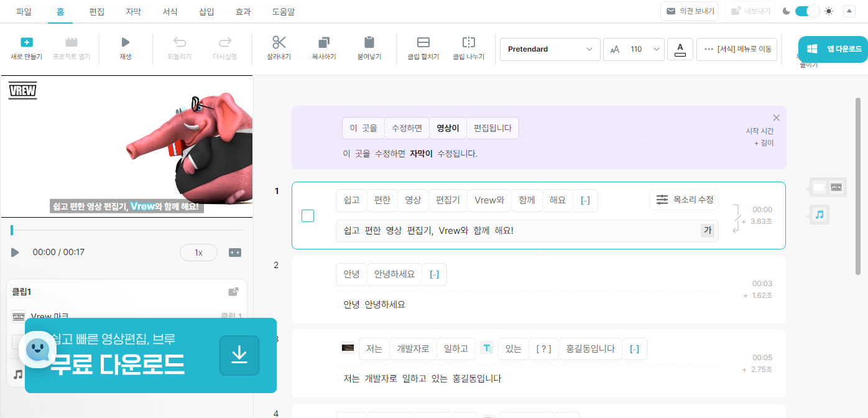Click the [··] silence marker in clip 1
Screen dimensions: 868x418
pos(585,200)
